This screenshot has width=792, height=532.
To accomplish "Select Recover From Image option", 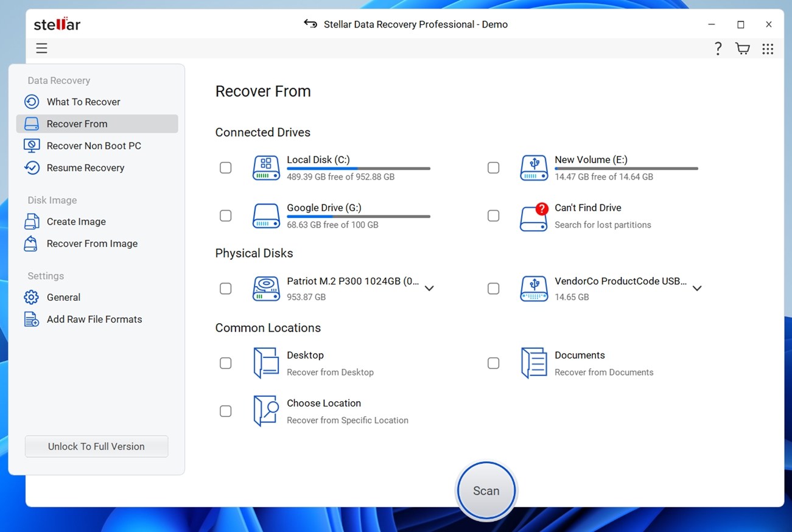I will pyautogui.click(x=92, y=243).
